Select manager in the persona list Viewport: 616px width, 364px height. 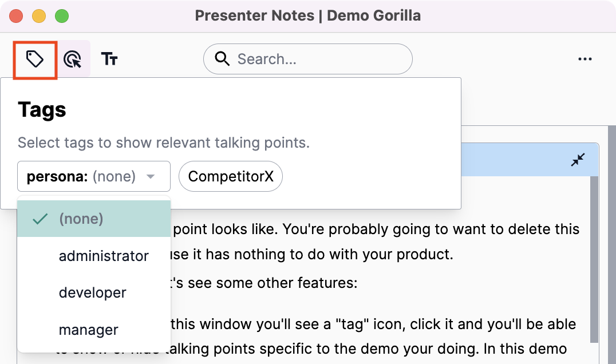pyautogui.click(x=88, y=330)
